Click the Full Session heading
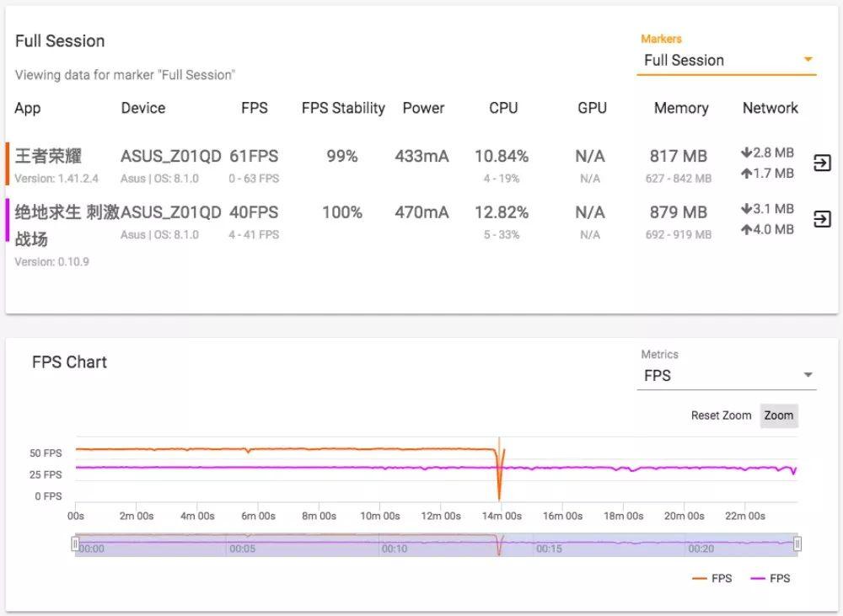This screenshot has height=616, width=843. [x=60, y=40]
